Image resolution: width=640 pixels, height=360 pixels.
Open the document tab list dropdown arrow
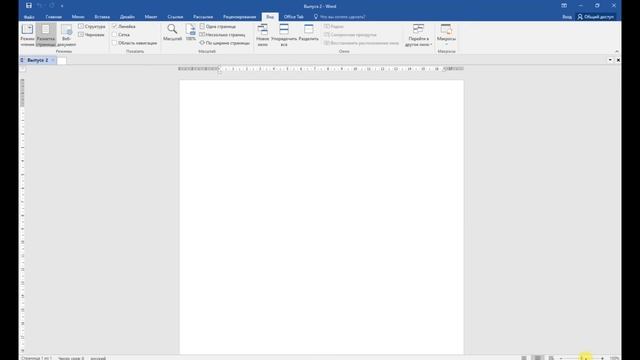point(610,60)
